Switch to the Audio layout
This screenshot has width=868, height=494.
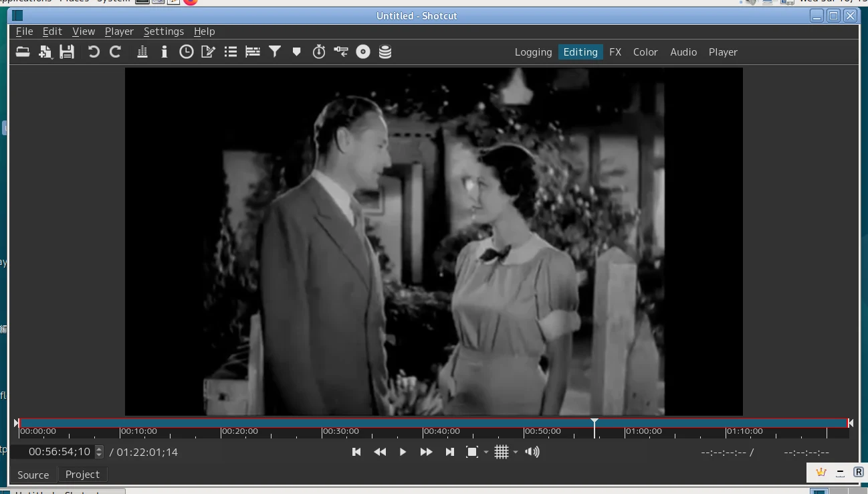click(x=683, y=52)
